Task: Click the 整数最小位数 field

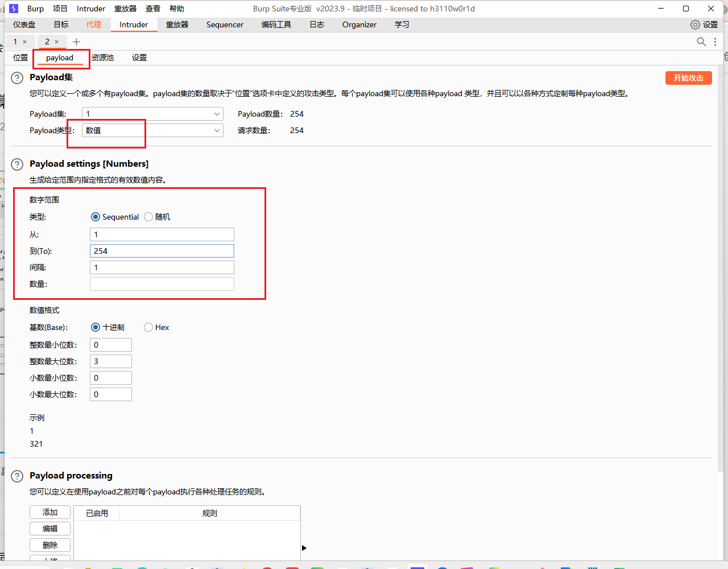Action: click(x=111, y=345)
